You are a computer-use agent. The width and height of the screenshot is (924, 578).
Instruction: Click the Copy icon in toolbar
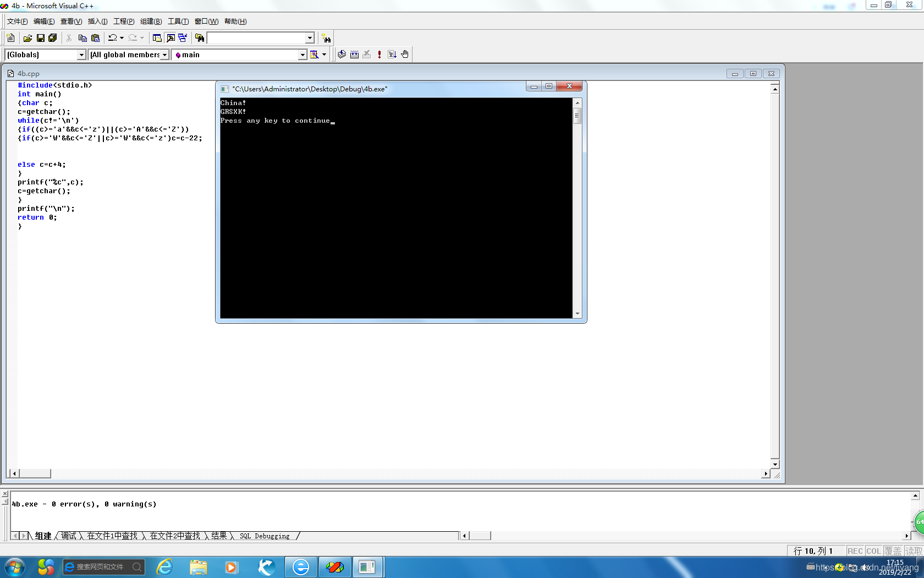tap(82, 38)
